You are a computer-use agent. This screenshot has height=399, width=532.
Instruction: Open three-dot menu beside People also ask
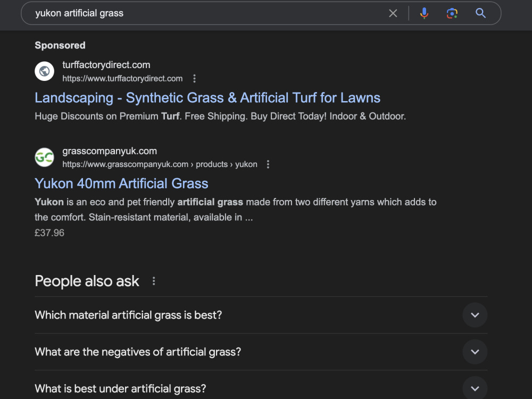coord(154,281)
